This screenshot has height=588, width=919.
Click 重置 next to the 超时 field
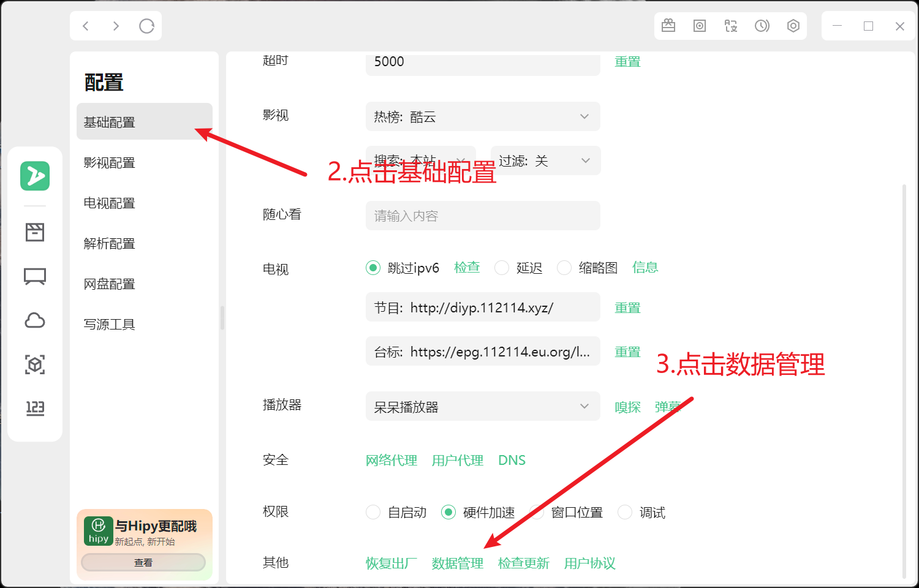627,61
